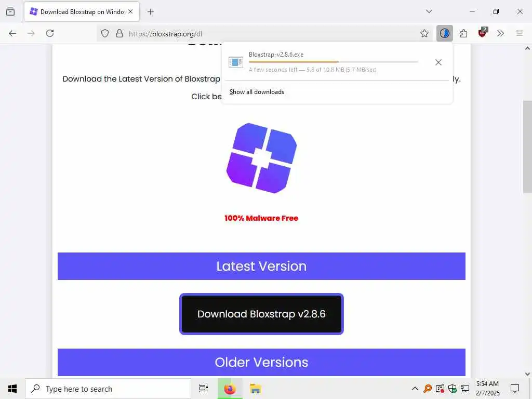Viewport: 532px width, 399px height.
Task: Click the Firefox taskbar icon
Action: (x=230, y=389)
